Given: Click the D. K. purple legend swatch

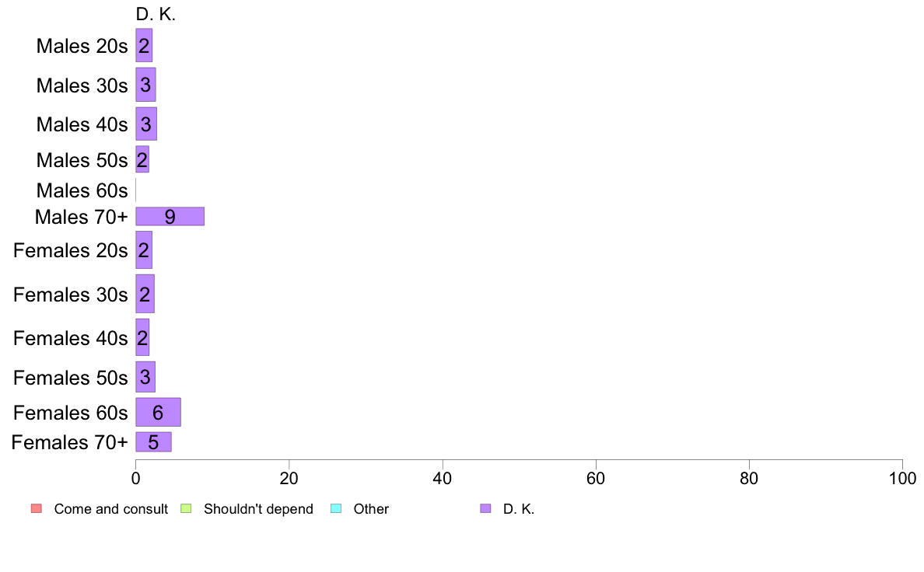Looking at the screenshot, I should click(x=485, y=508).
